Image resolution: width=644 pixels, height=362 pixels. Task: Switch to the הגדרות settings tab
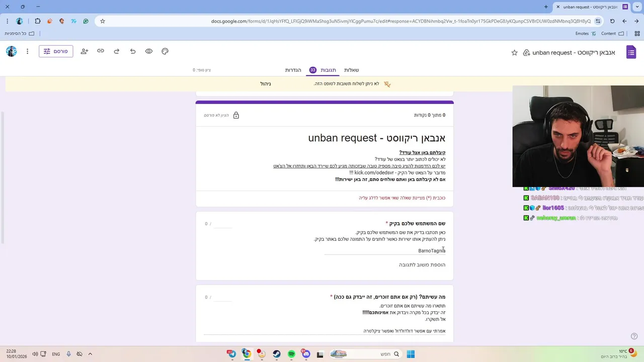click(x=293, y=70)
